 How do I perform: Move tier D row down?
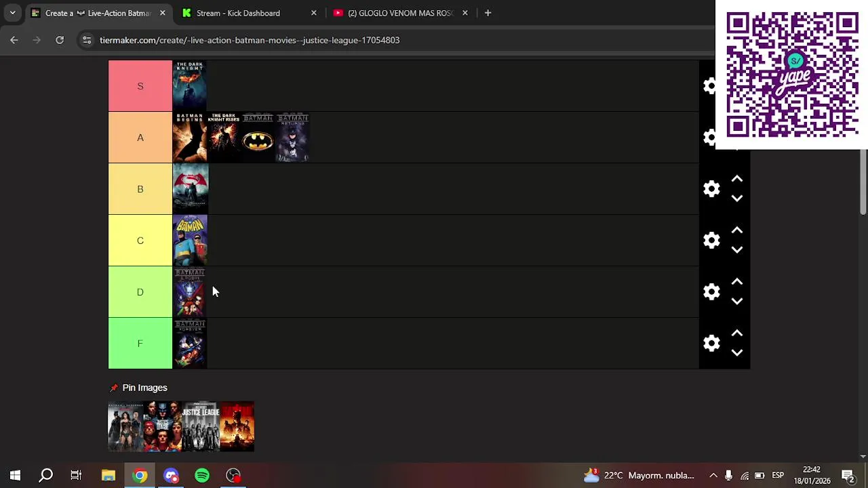click(x=737, y=302)
